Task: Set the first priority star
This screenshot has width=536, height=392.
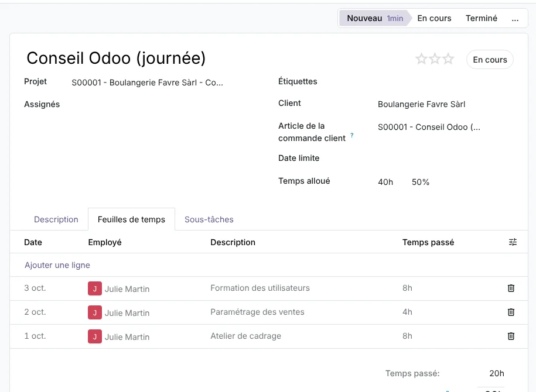Action: (422, 59)
